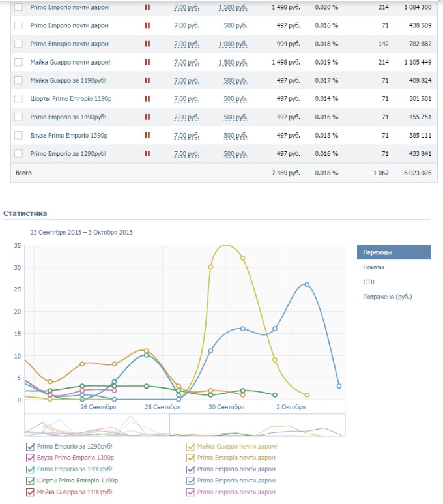Select row checkbox for Primo Emropio почти даром
This screenshot has height=504, width=443.
pyautogui.click(x=19, y=44)
